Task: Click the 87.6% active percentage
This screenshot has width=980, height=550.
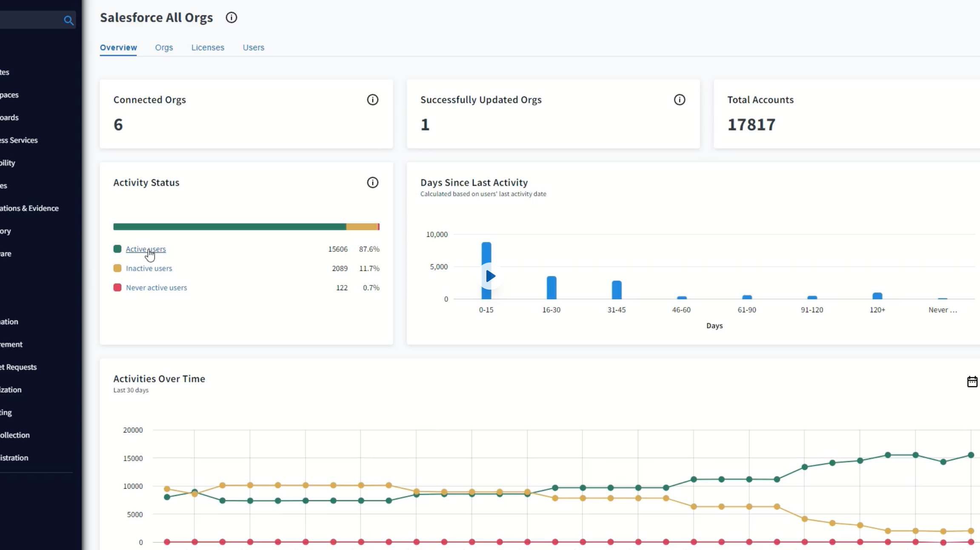Action: click(369, 249)
